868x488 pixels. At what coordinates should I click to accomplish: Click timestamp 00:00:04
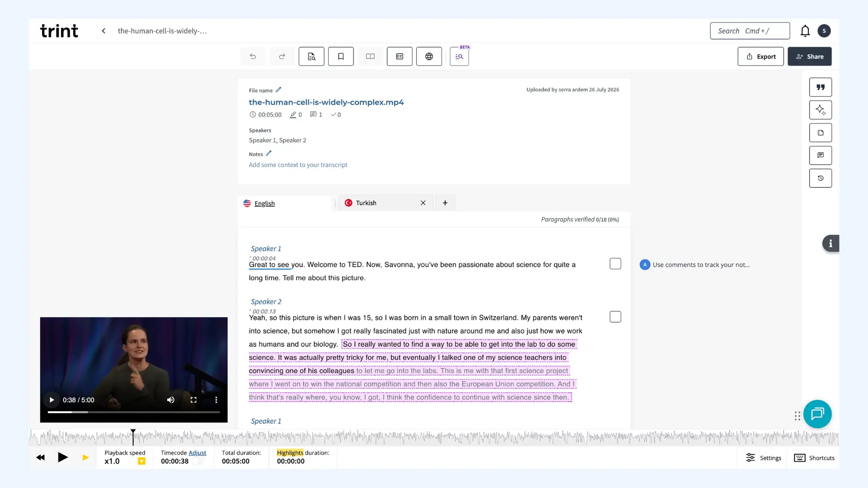(264, 258)
